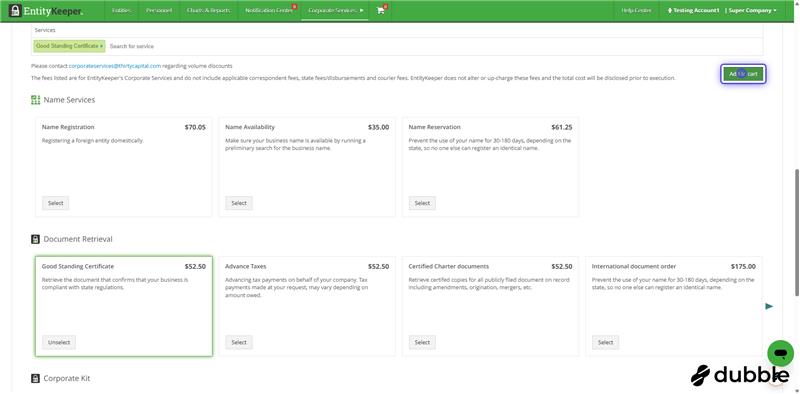Open the Personnel menu

(159, 11)
